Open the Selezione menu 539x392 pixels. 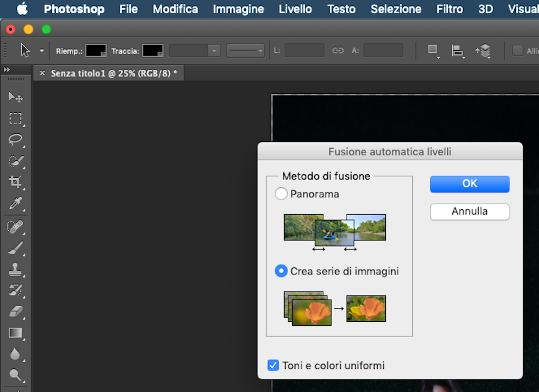click(x=396, y=9)
